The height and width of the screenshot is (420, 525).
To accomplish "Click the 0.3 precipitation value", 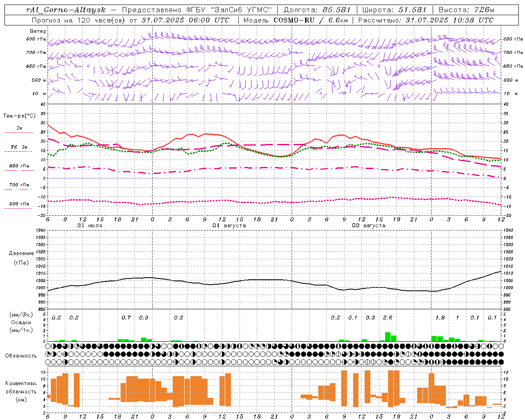I will (x=370, y=318).
